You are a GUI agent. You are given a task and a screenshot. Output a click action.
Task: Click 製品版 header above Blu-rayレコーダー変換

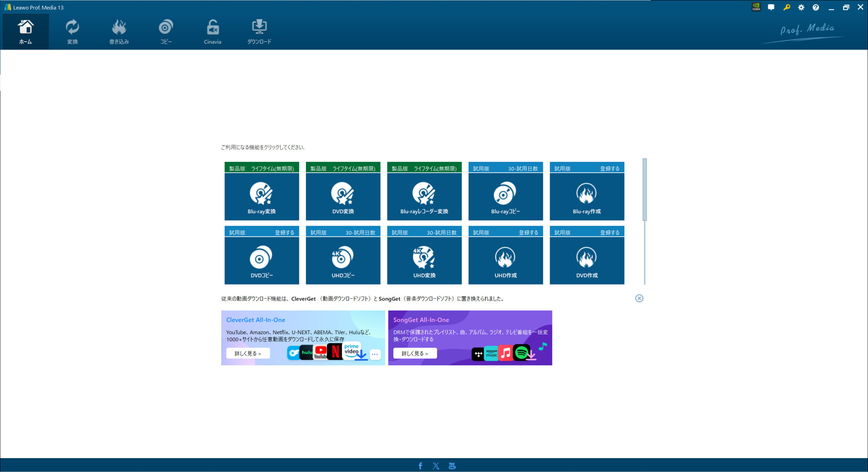coord(425,167)
